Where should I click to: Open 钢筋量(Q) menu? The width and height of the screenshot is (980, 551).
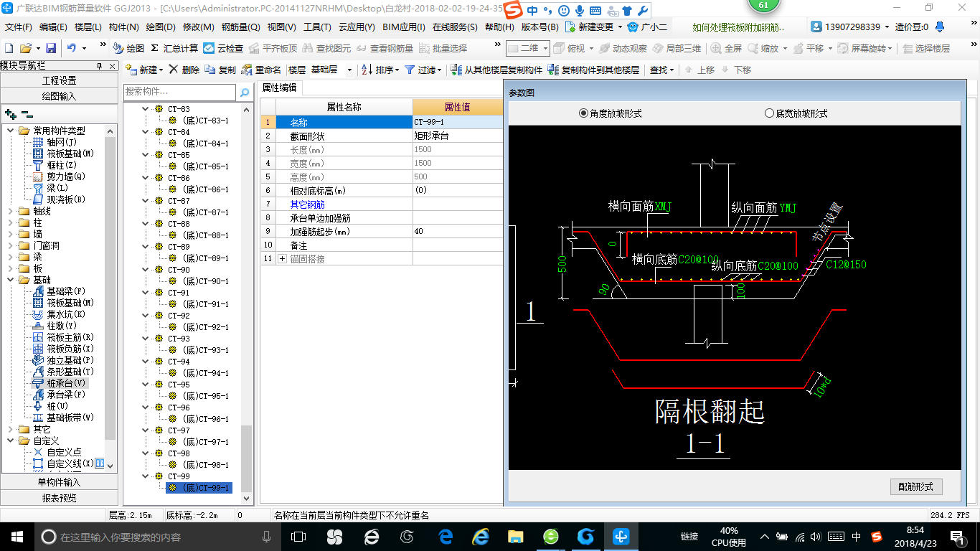coord(241,27)
